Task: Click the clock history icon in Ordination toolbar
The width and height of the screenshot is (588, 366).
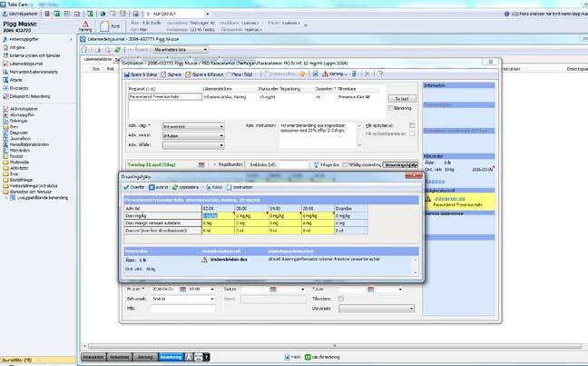Action: click(380, 74)
